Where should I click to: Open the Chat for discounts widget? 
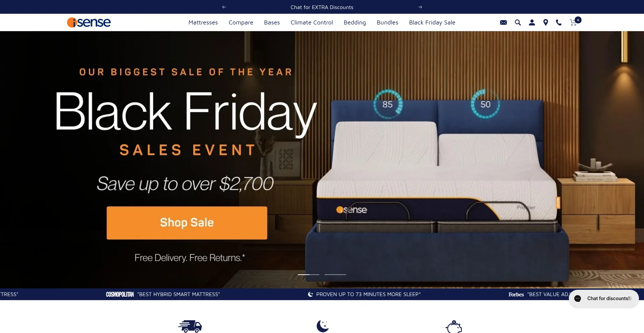pos(604,298)
